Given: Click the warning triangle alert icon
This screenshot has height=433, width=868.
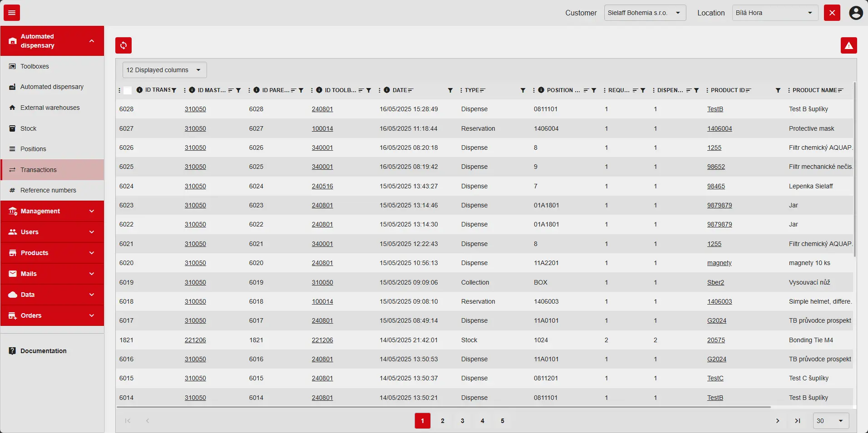Looking at the screenshot, I should [x=848, y=45].
